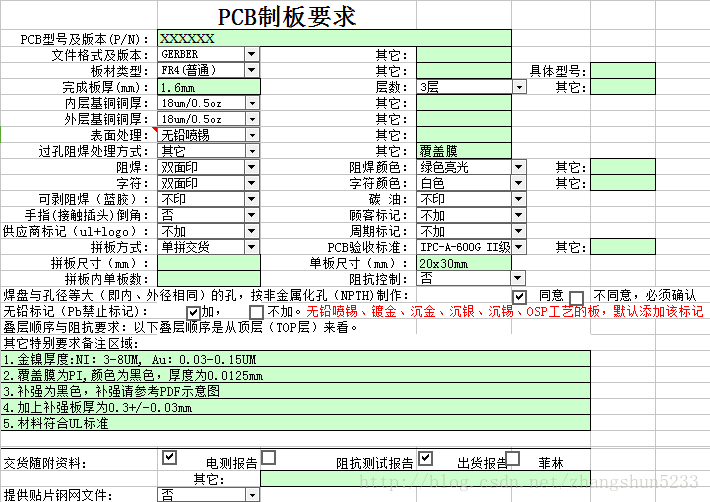Toggle the 同意 checkbox
Viewport: 710px width, 502px height.
click(519, 297)
